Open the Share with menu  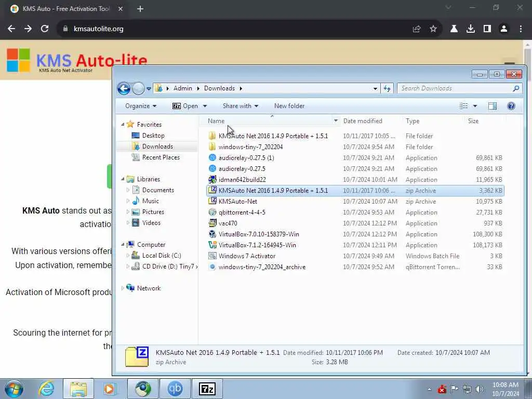pos(240,106)
